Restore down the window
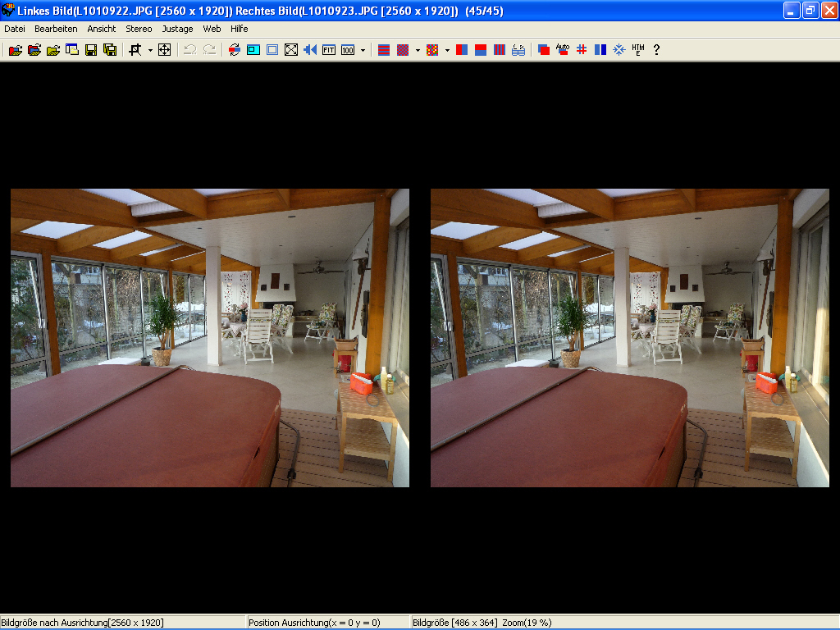Screen dimensions: 840x630 point(810,10)
